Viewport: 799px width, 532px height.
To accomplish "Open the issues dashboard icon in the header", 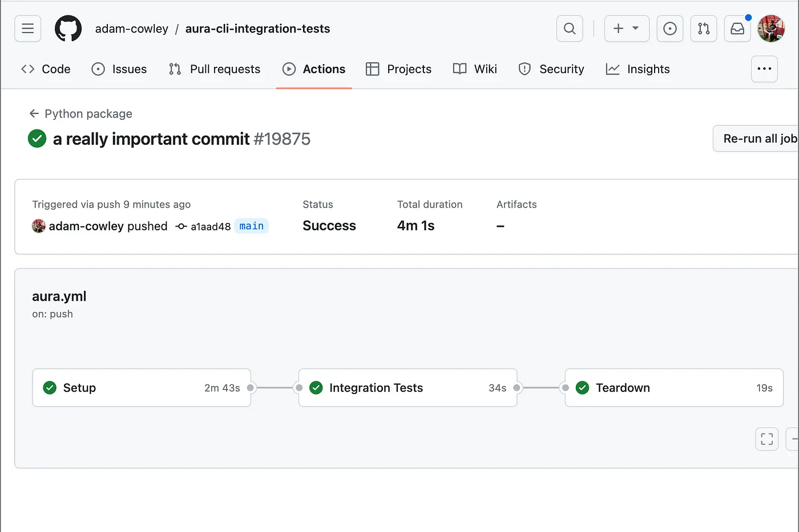I will click(x=669, y=29).
